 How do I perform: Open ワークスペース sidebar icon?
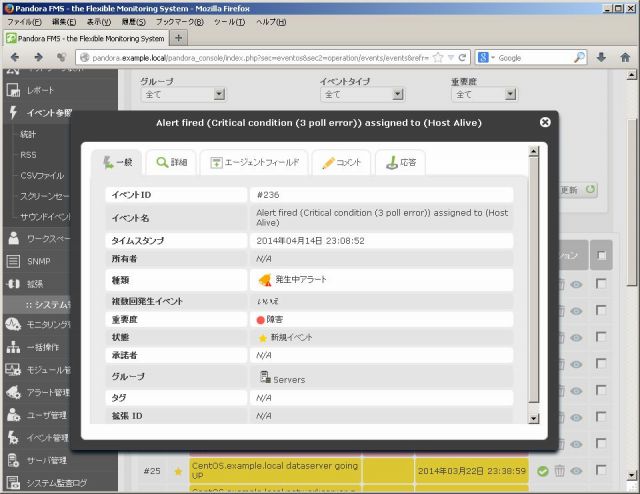click(x=13, y=238)
